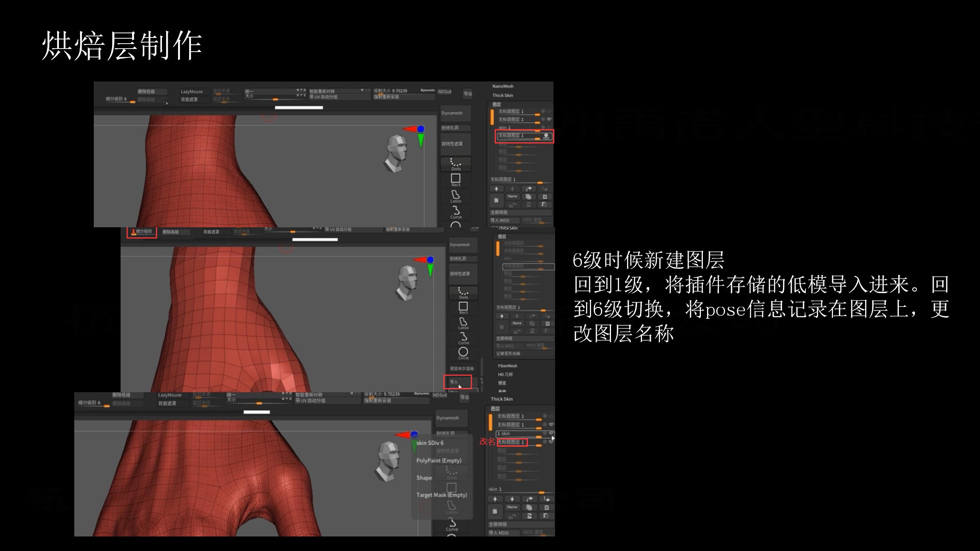Viewport: 980px width, 551px height.
Task: Select Curve stroke icon in bottom screenshot
Action: [x=452, y=525]
